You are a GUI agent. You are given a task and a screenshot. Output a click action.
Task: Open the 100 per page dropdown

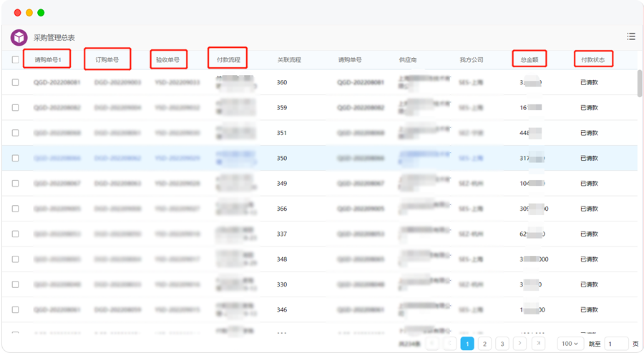tap(570, 344)
